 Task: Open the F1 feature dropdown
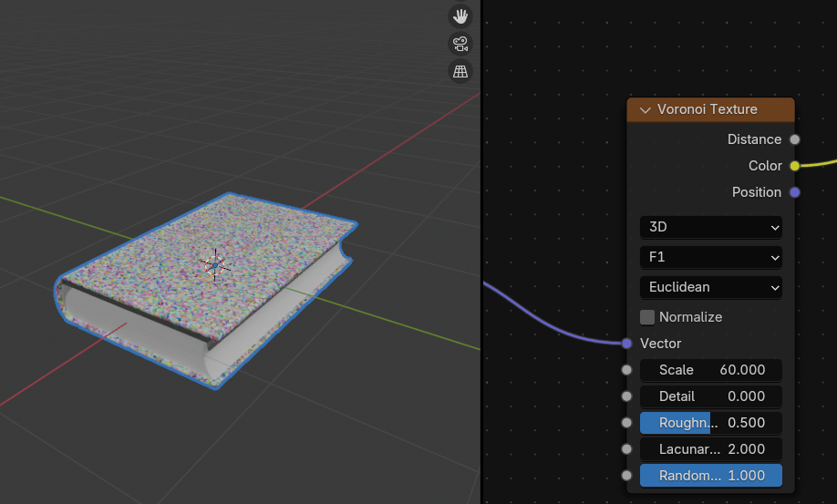point(710,257)
